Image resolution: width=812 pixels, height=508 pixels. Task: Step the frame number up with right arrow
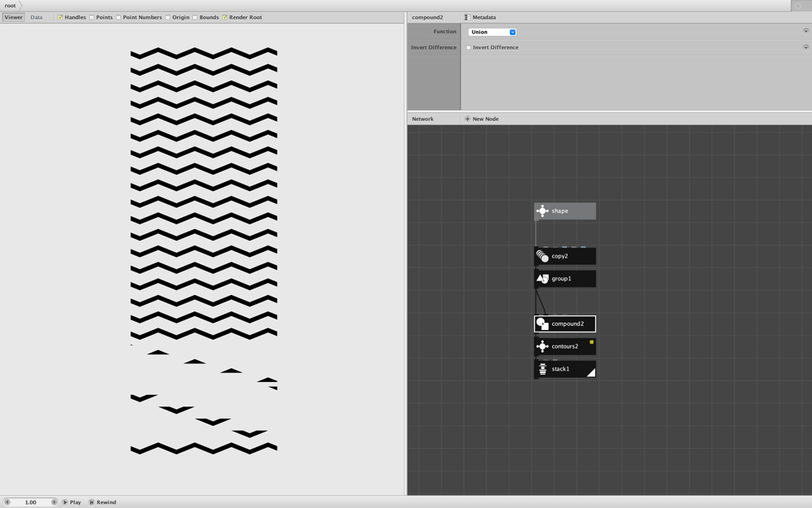coord(54,502)
